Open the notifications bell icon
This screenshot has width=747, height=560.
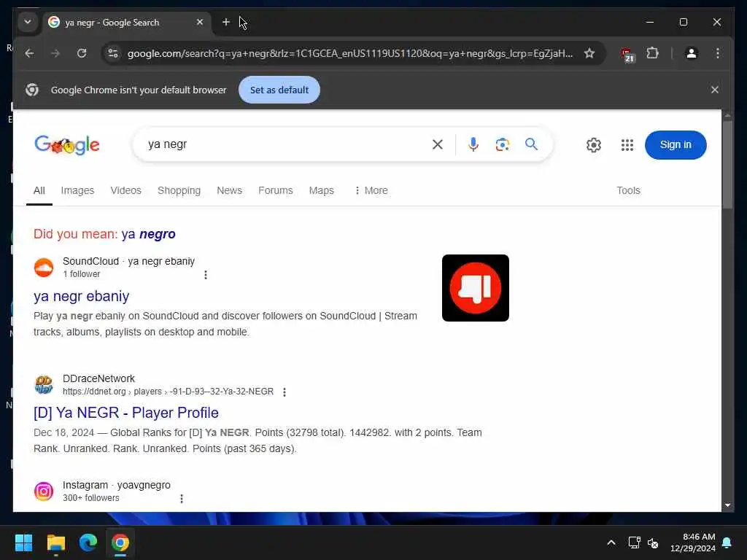tap(727, 542)
